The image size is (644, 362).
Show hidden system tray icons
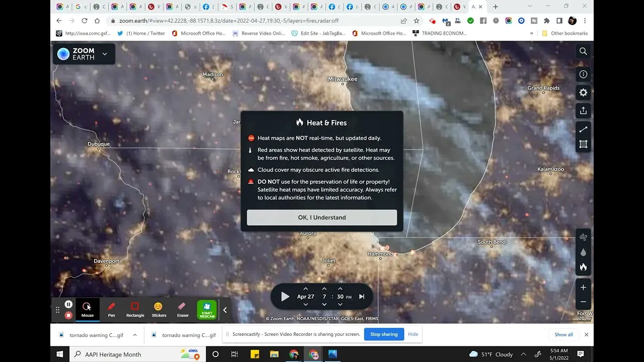pos(523,354)
